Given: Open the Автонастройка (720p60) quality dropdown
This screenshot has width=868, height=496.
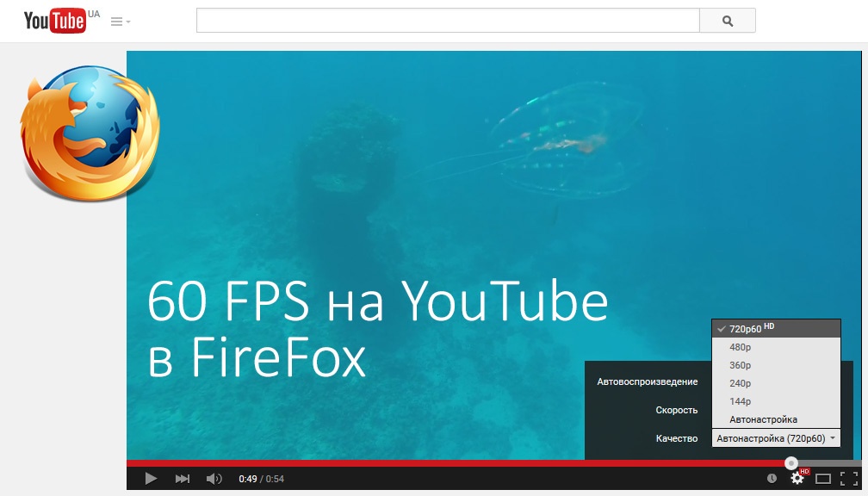Looking at the screenshot, I should 775,438.
